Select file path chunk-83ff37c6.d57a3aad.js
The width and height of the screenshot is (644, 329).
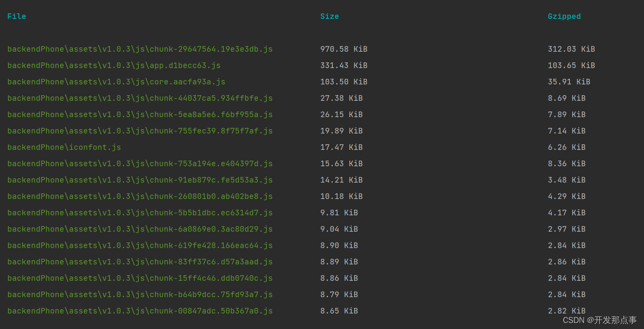point(140,262)
